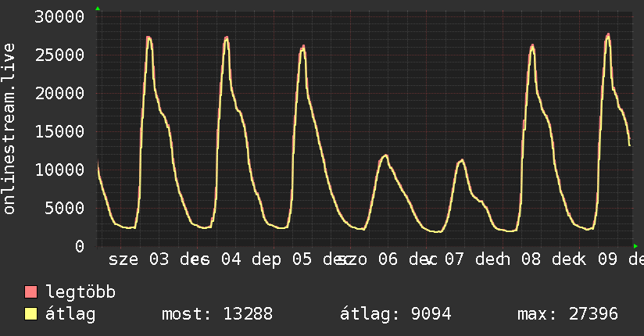The image size is (644, 336).
Task: Click the 05 date label on x-axis
Action: pos(302,259)
